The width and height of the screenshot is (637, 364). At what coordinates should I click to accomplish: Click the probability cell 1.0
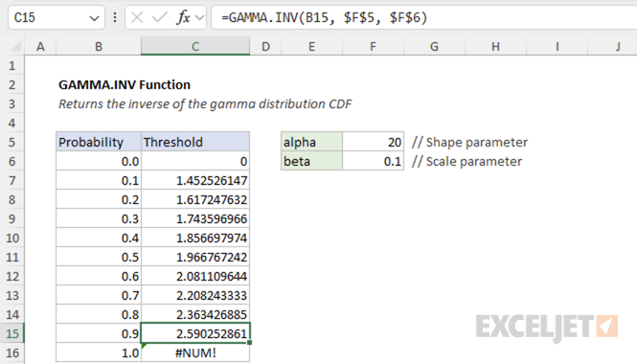pos(99,353)
